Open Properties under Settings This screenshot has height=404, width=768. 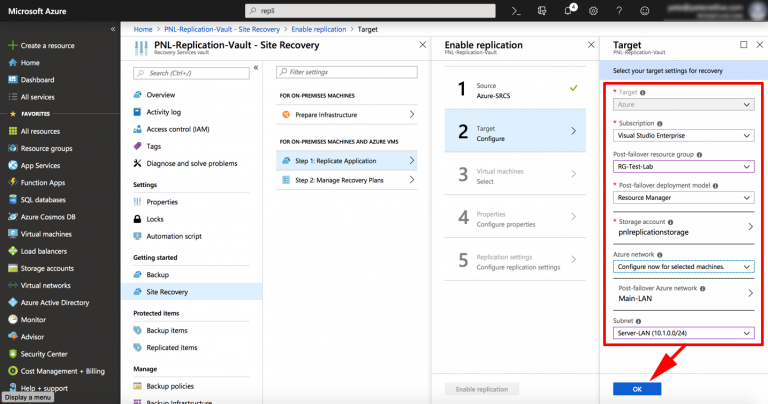[x=162, y=202]
